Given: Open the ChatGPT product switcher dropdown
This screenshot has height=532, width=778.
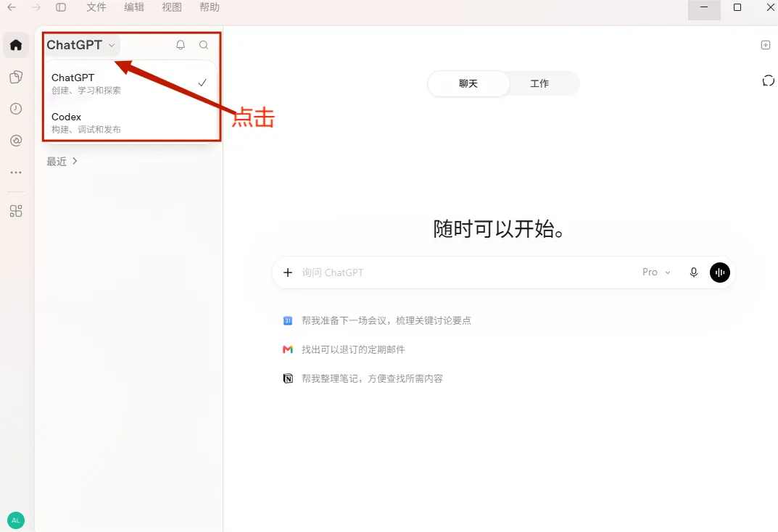Looking at the screenshot, I should point(81,45).
